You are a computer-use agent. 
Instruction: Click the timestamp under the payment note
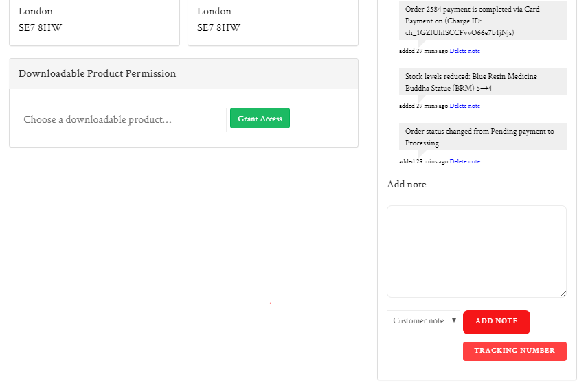(423, 51)
